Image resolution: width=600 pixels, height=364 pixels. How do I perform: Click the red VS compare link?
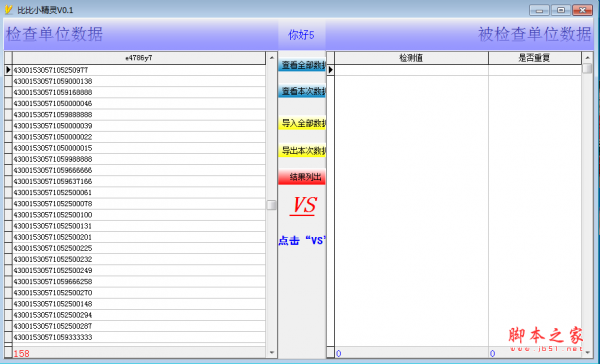pos(303,206)
